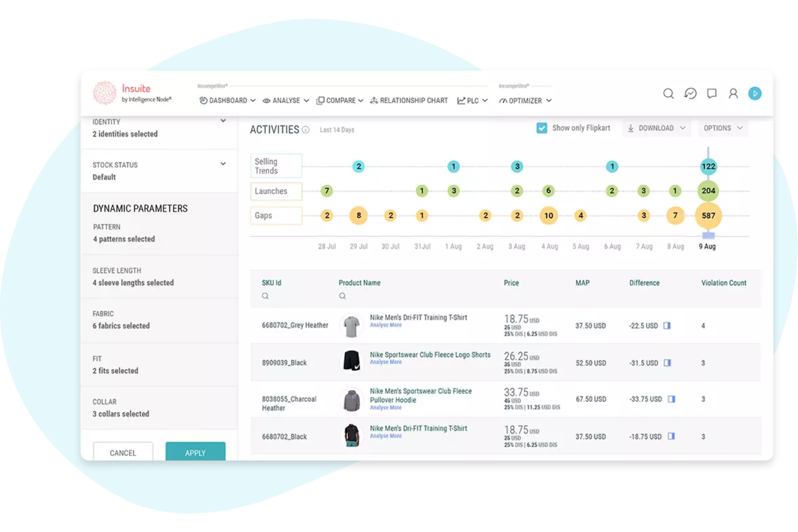Open the search icon in top bar
The width and height of the screenshot is (798, 532).
[668, 93]
